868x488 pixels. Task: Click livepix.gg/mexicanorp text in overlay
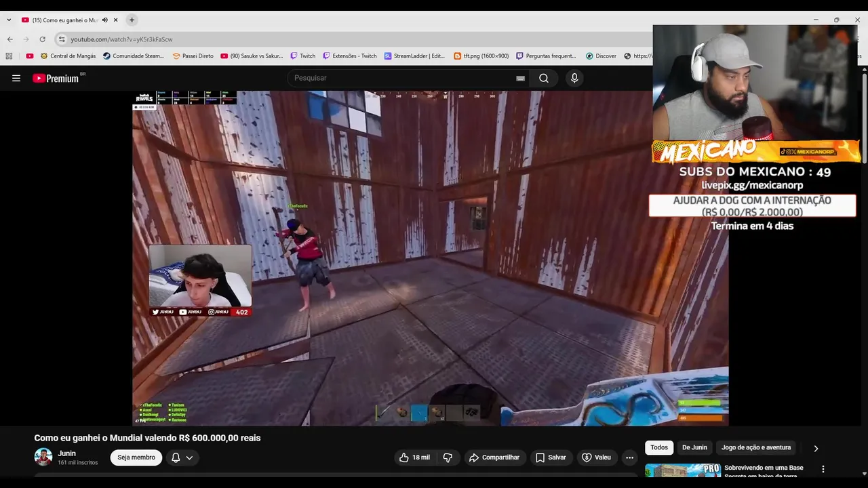coord(752,185)
